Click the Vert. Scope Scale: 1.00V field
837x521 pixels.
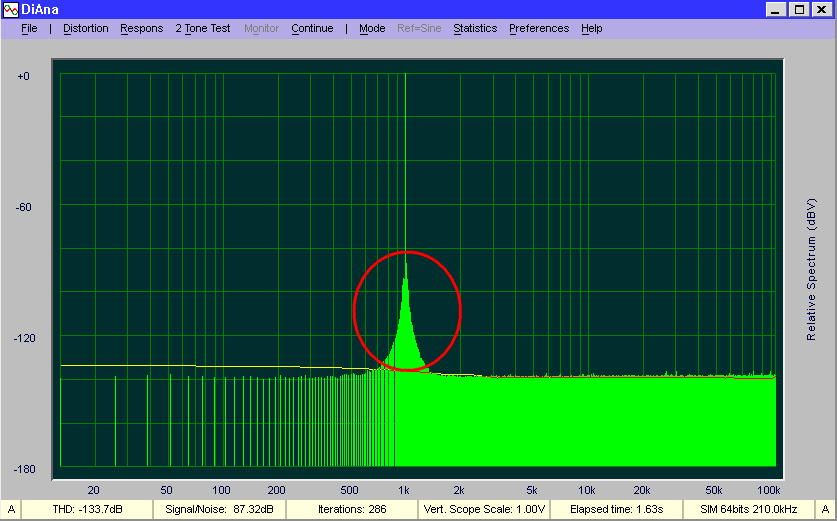[x=484, y=509]
